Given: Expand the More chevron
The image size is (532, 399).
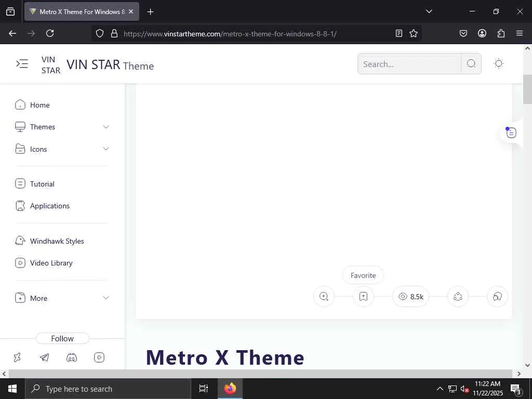Looking at the screenshot, I should [x=106, y=298].
